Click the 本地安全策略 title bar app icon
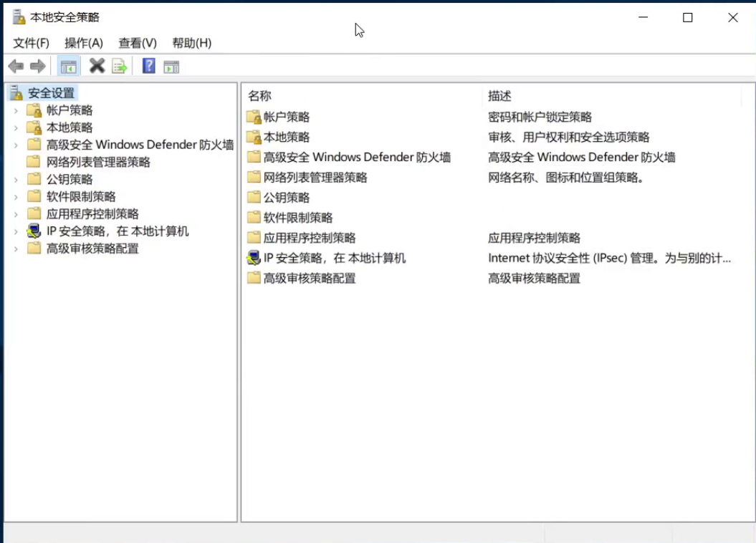The height and width of the screenshot is (543, 756). click(19, 17)
